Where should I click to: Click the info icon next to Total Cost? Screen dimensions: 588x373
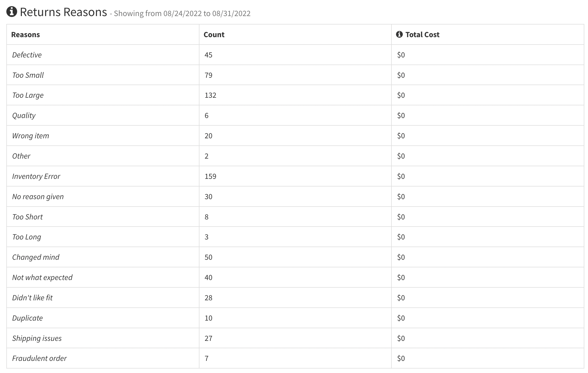pyautogui.click(x=399, y=35)
